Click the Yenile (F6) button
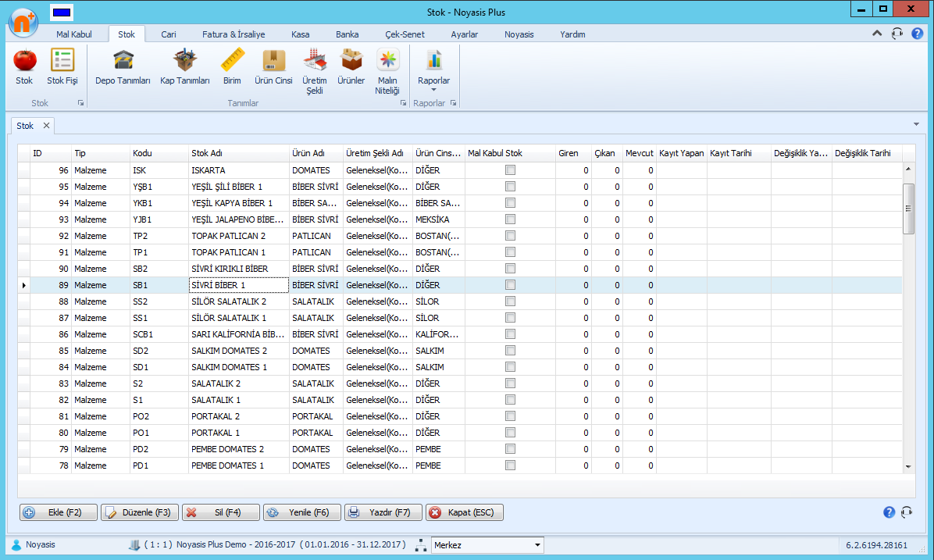Image resolution: width=934 pixels, height=560 pixels. coord(302,512)
